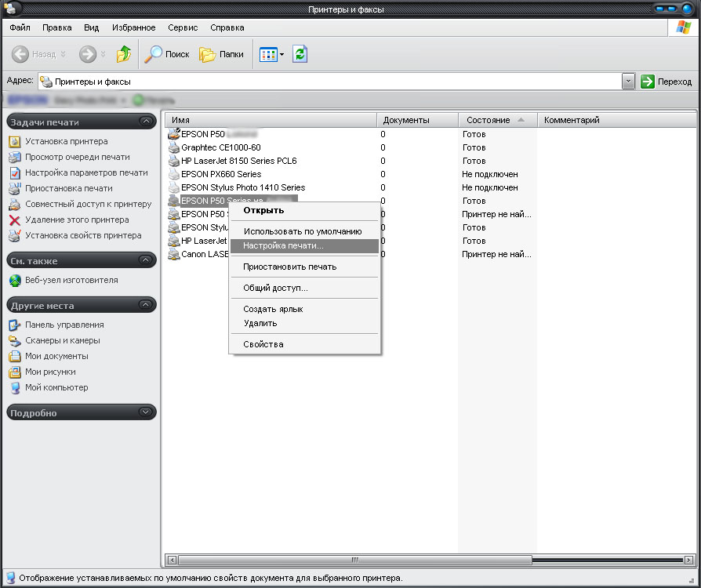Click the horizontal scrollbar left arrow

pos(172,560)
